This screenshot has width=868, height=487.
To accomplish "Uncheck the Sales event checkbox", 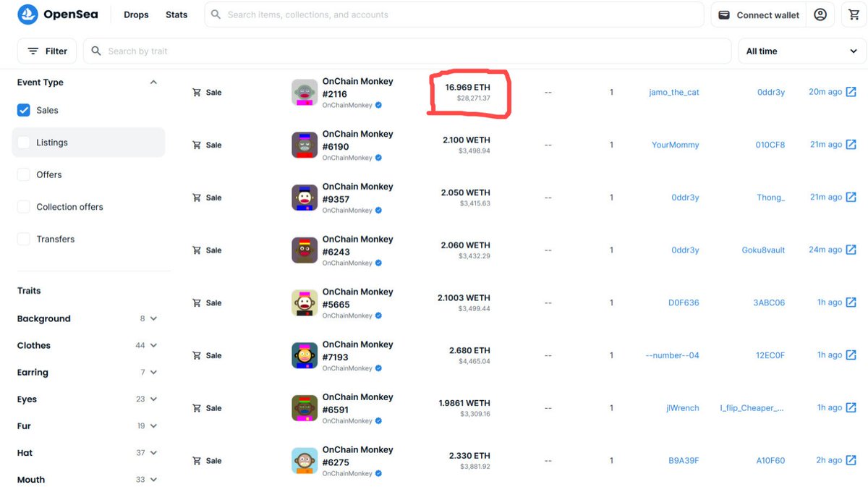I will pyautogui.click(x=24, y=110).
